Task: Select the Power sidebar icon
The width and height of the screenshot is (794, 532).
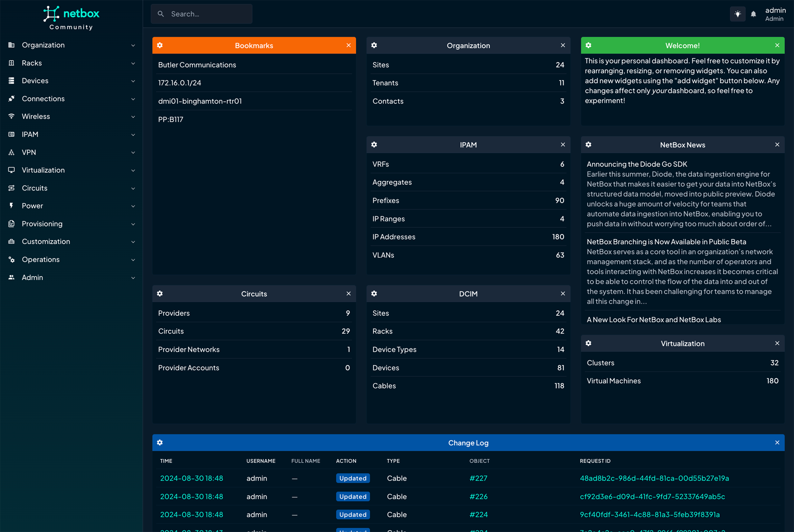Action: pyautogui.click(x=11, y=206)
